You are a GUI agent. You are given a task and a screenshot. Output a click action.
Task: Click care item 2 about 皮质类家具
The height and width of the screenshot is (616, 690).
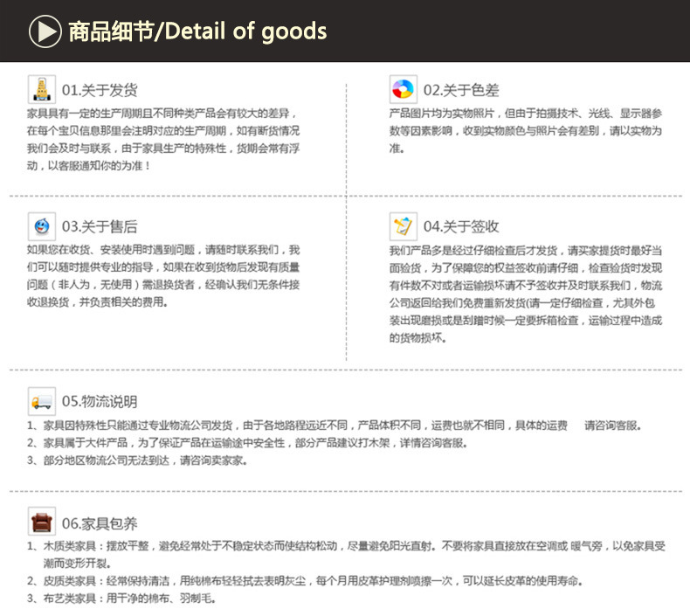coord(305,581)
